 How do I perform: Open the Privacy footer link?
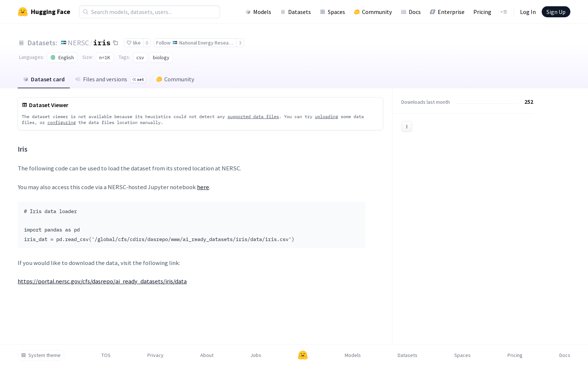[155, 355]
